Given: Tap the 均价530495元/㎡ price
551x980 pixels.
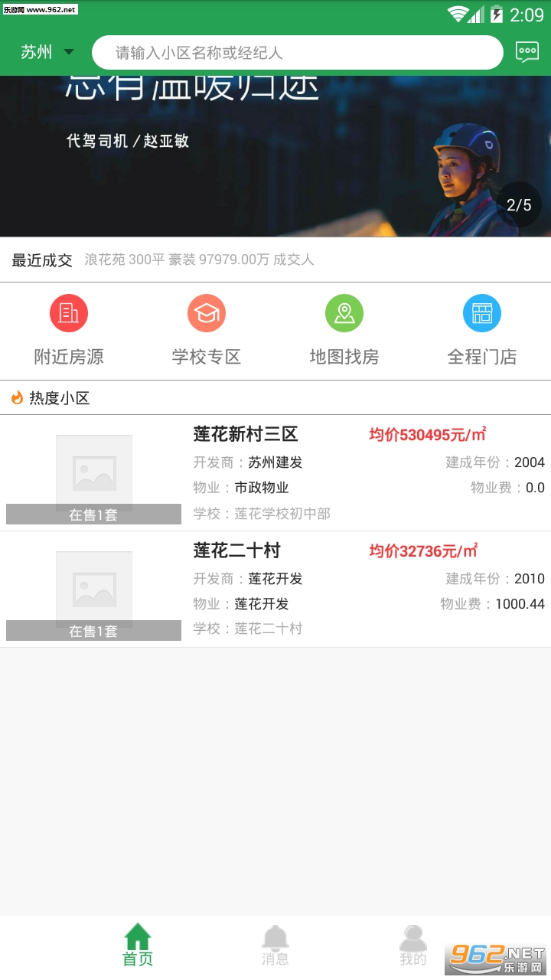Looking at the screenshot, I should pyautogui.click(x=429, y=435).
